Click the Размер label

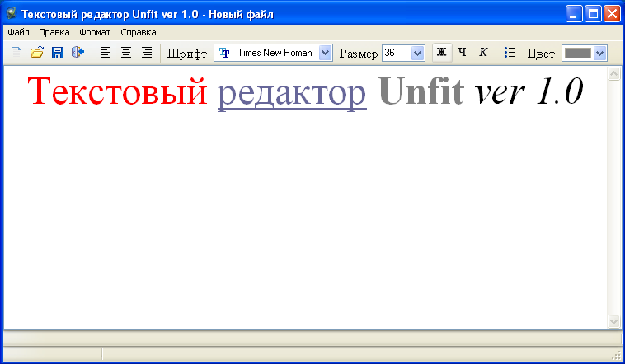click(359, 54)
